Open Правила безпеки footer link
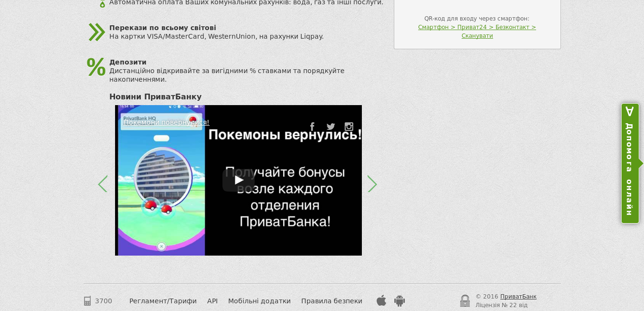 332,301
